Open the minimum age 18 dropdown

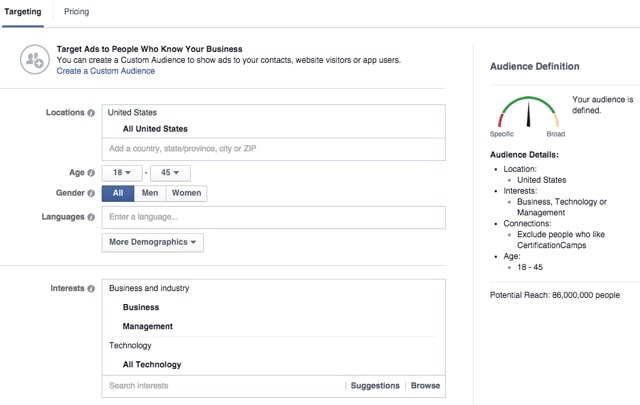(122, 172)
